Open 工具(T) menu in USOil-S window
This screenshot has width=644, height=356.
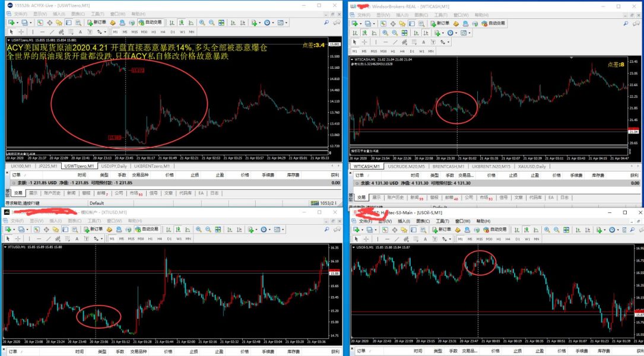(x=442, y=221)
